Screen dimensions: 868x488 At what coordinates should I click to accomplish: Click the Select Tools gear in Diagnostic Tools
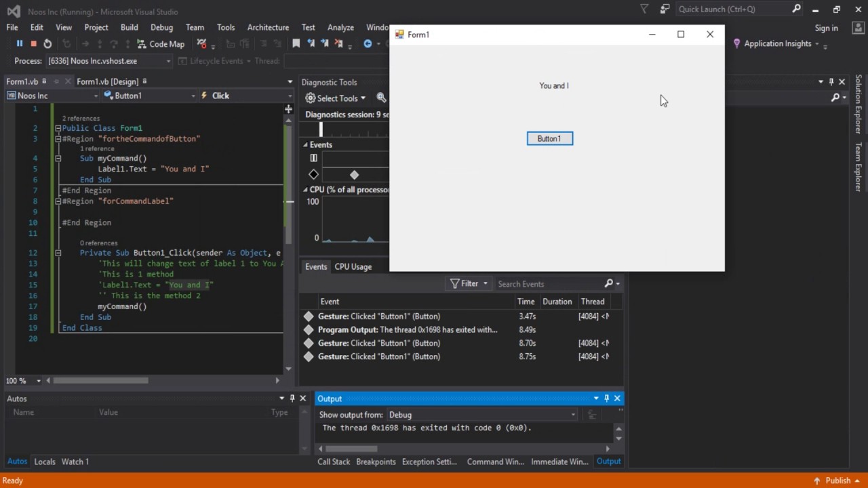pos(311,98)
